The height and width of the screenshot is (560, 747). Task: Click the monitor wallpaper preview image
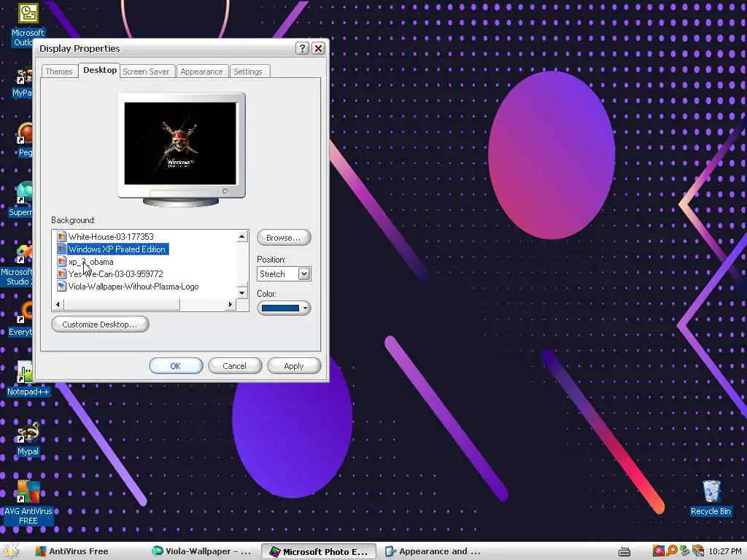[x=180, y=144]
